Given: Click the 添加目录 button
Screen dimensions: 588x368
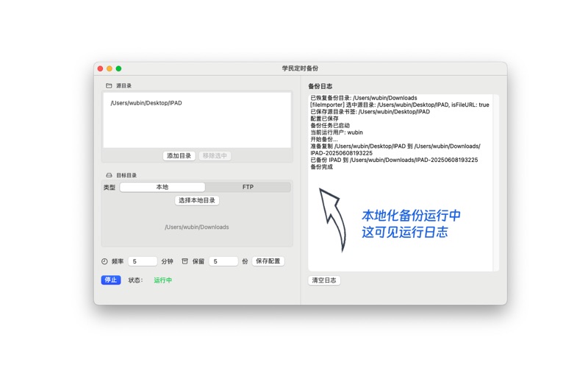Looking at the screenshot, I should click(179, 156).
